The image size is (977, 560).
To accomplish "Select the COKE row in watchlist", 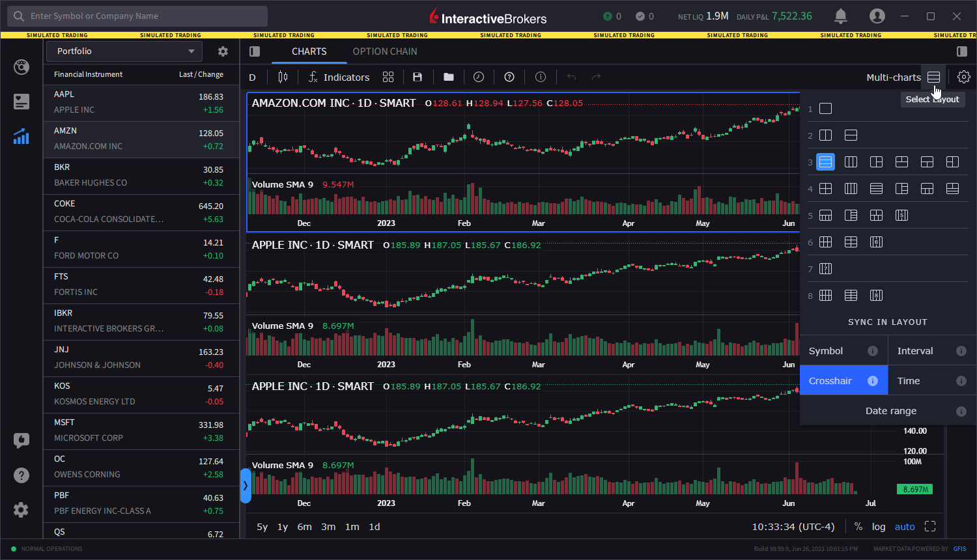I will click(141, 212).
